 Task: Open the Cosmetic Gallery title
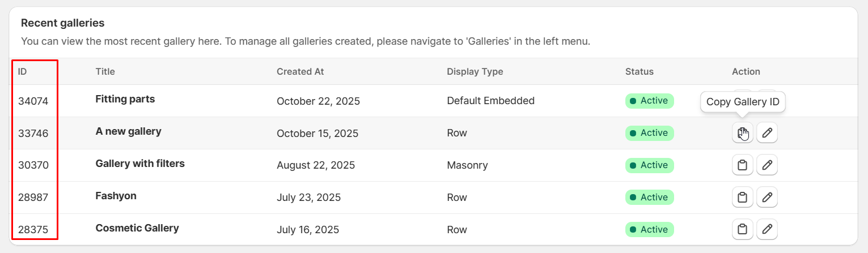point(137,228)
